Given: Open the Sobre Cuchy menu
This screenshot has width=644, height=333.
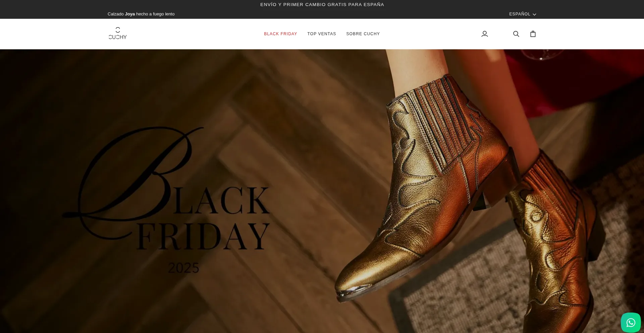Looking at the screenshot, I should click(363, 34).
